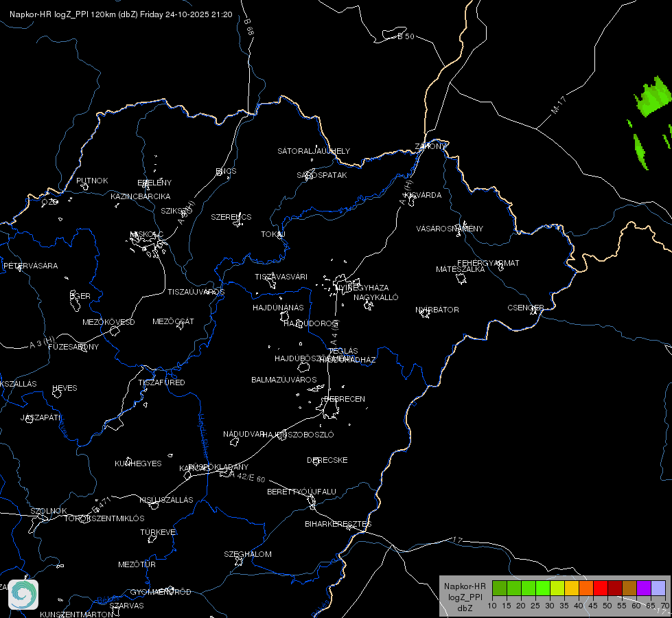Select the lavender 65-70 dBZ legend swatch
672x618 pixels.
click(x=658, y=588)
